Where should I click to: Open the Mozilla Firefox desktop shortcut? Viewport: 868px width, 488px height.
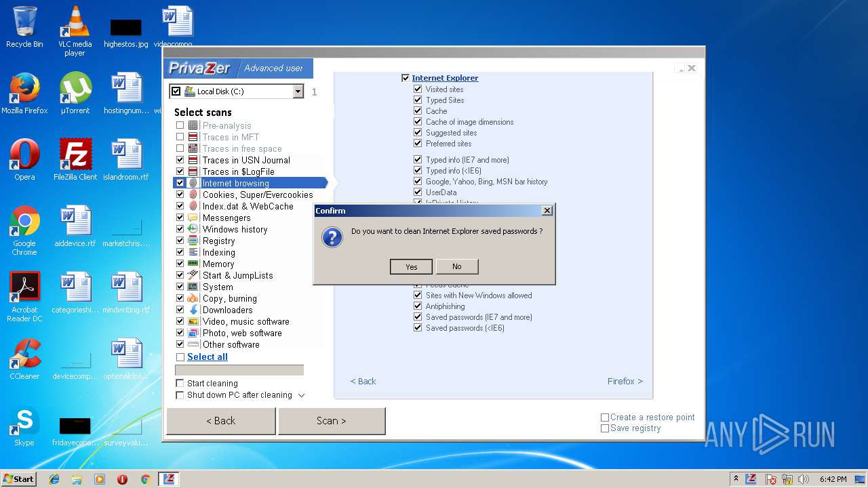click(24, 94)
